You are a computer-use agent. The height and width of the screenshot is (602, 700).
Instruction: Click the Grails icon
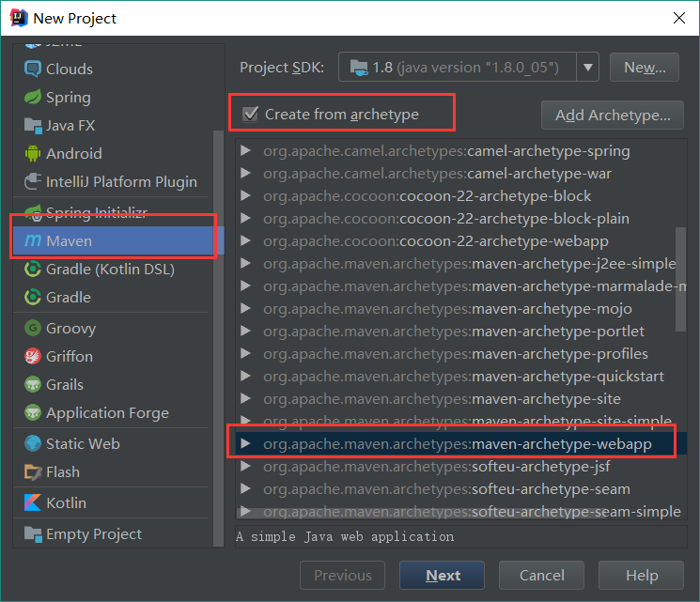pyautogui.click(x=33, y=384)
